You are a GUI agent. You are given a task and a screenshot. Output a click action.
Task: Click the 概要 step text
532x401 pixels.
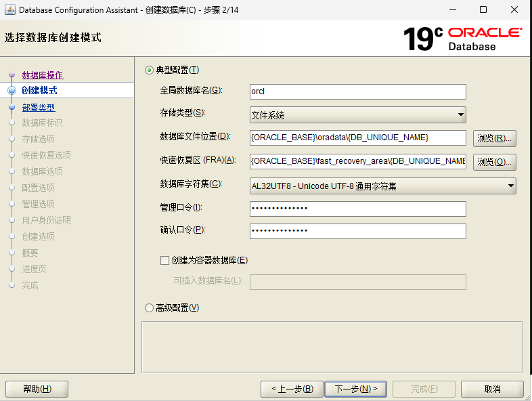[x=30, y=253]
